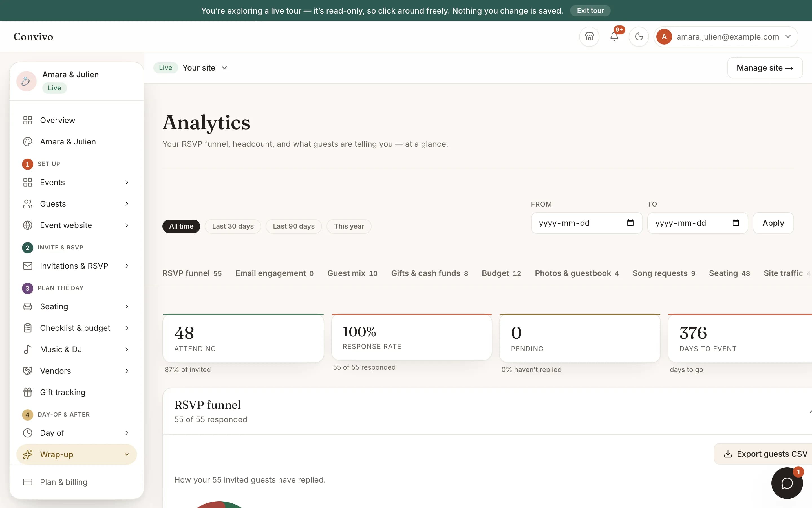Viewport: 812px width, 508px height.
Task: Switch to the Email engagement tab
Action: tap(274, 273)
